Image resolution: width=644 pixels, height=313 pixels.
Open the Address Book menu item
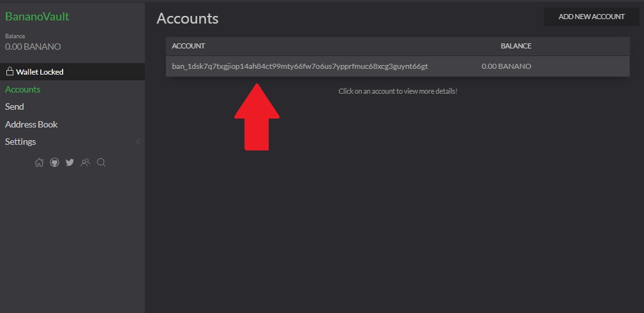[31, 124]
